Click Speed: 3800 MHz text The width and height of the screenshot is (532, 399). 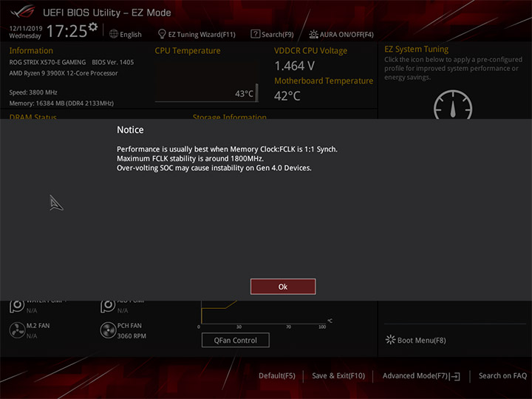point(33,92)
